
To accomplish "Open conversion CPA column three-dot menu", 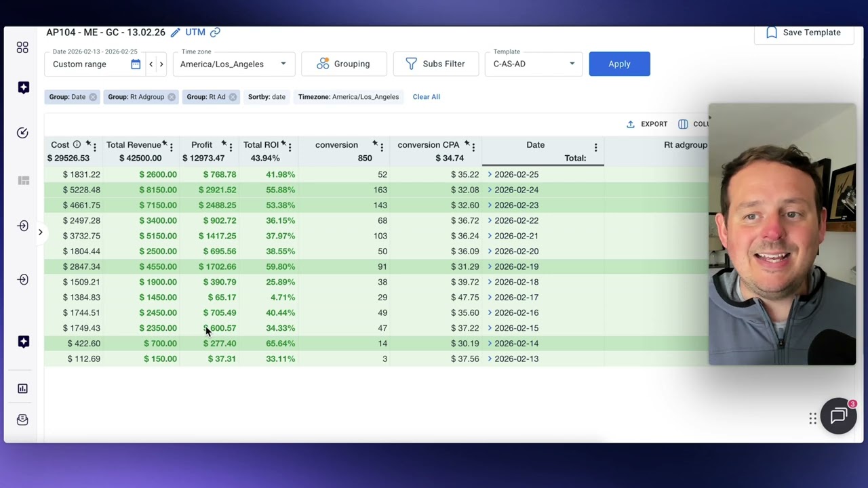I will 473,147.
